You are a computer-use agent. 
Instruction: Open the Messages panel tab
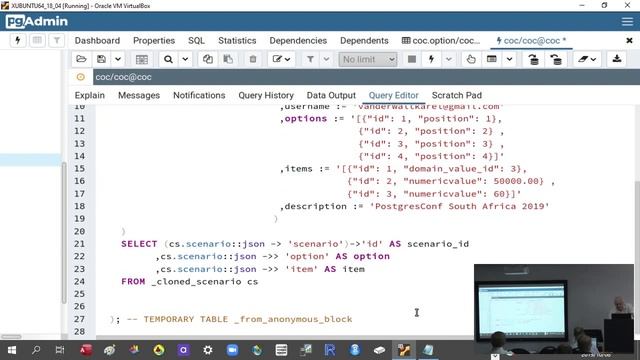[139, 95]
